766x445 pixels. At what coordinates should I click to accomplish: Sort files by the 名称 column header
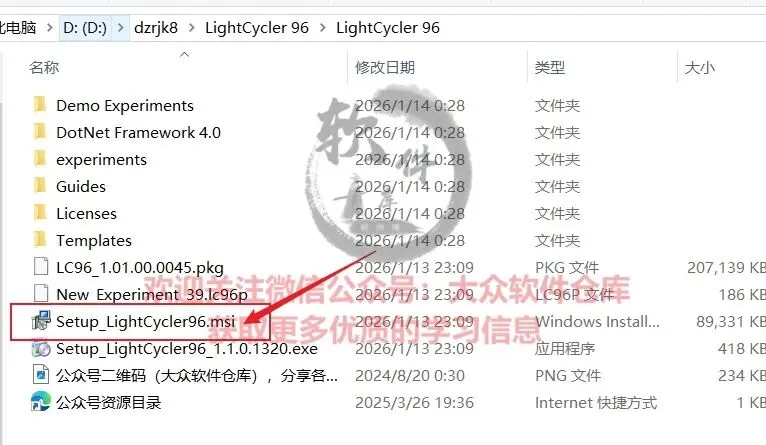point(44,67)
